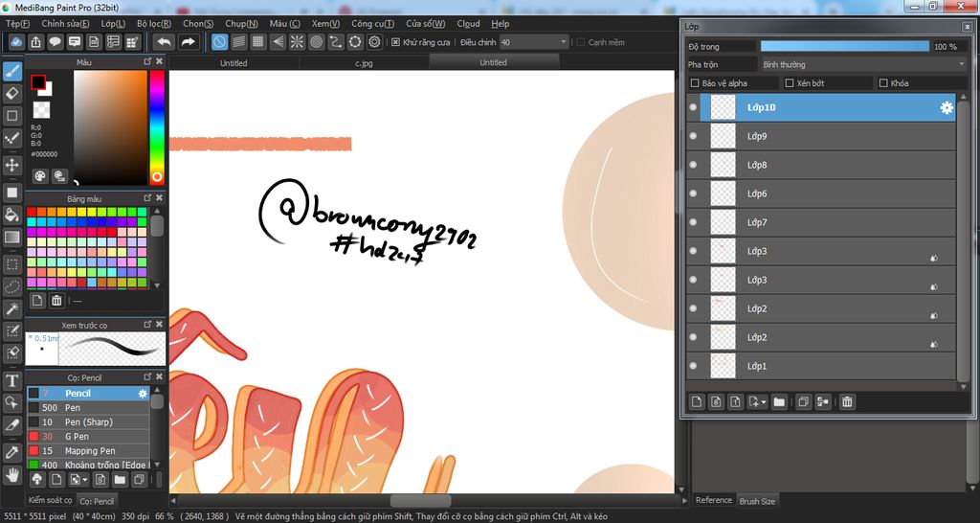The width and height of the screenshot is (980, 523).
Task: Enable the Khóa checkbox
Action: tap(883, 83)
